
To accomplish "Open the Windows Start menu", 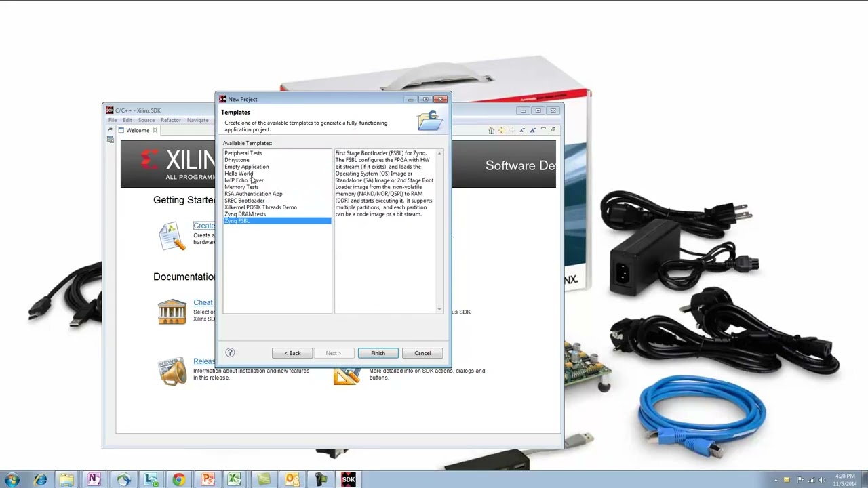I will pos(12,479).
